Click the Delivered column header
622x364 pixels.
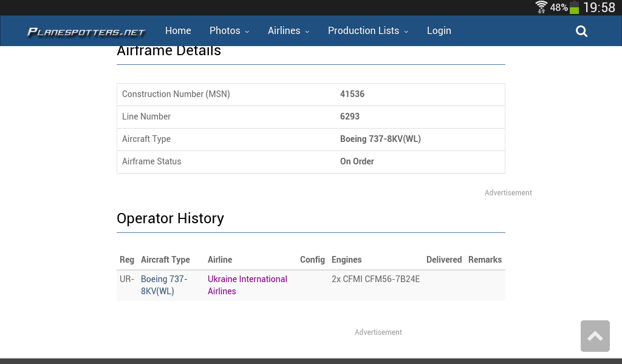tap(443, 260)
